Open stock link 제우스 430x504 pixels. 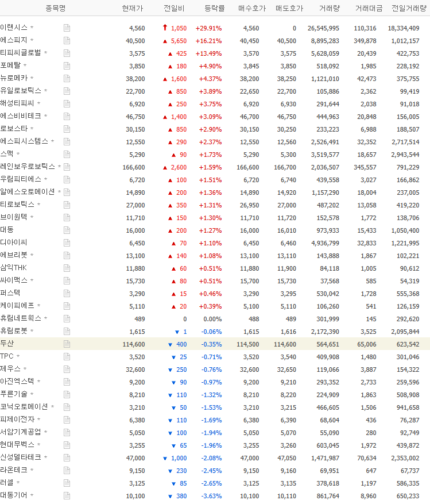coord(10,369)
